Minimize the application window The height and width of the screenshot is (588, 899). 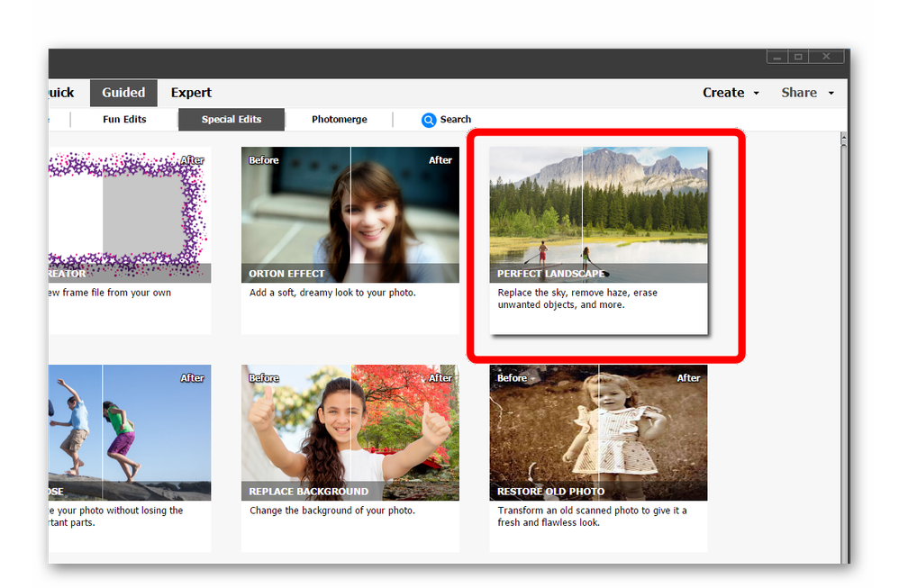[x=776, y=57]
